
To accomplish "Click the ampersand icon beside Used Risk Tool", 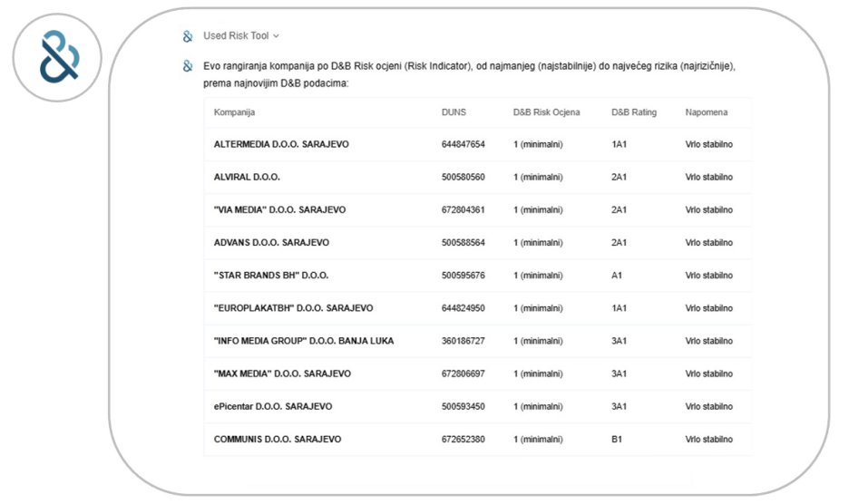I will pyautogui.click(x=188, y=36).
